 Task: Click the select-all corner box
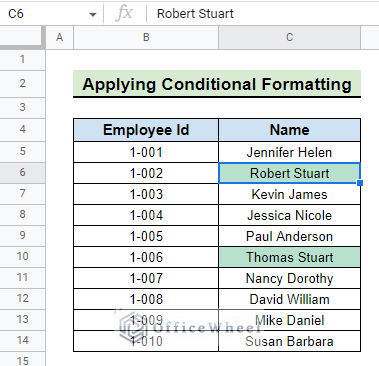pyautogui.click(x=22, y=37)
